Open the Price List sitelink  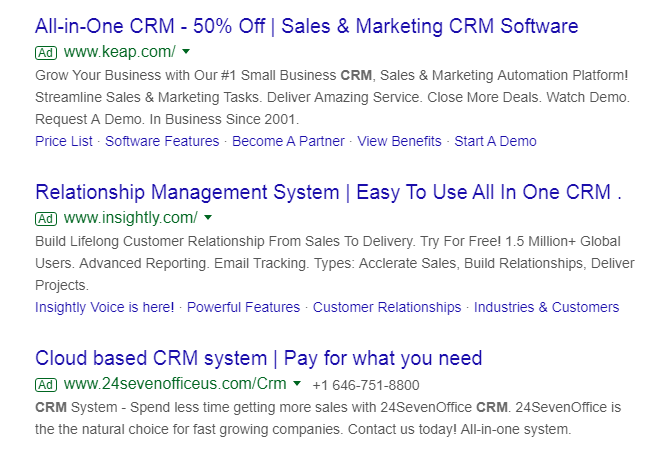pyautogui.click(x=64, y=141)
